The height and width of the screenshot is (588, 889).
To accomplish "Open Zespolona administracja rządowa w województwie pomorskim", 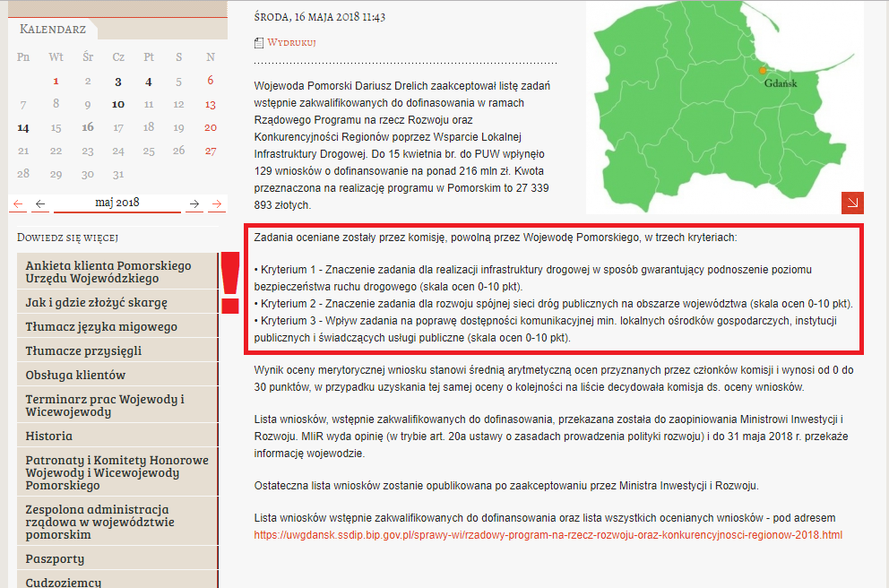I will (x=117, y=522).
